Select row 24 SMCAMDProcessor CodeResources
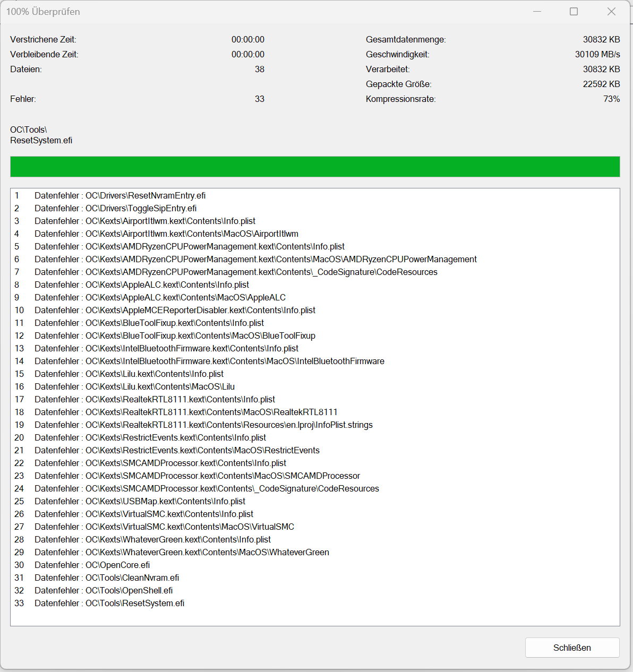This screenshot has width=633, height=672. coord(315,488)
